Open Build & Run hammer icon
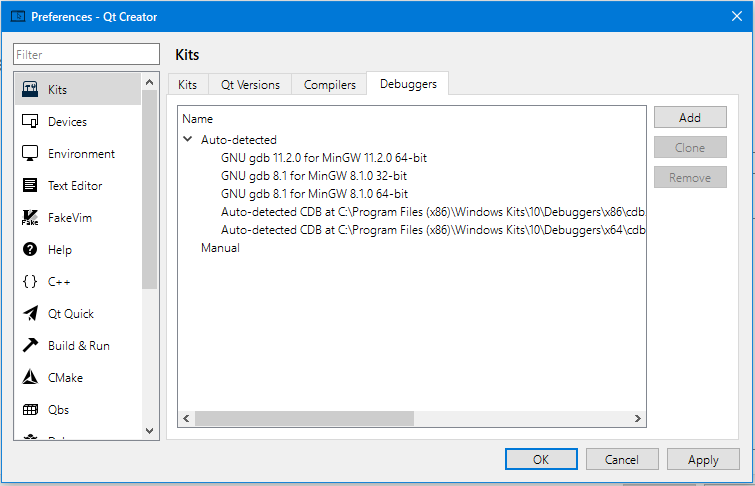 point(30,346)
